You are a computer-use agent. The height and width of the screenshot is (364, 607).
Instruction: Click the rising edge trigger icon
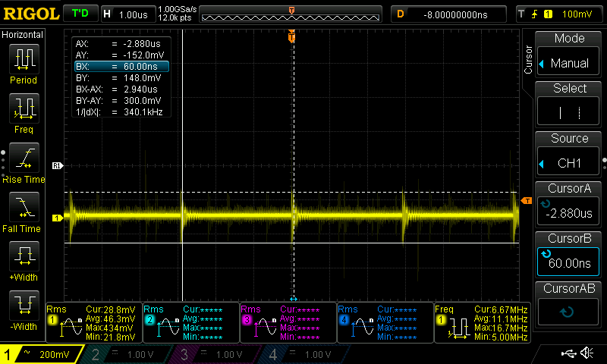535,14
